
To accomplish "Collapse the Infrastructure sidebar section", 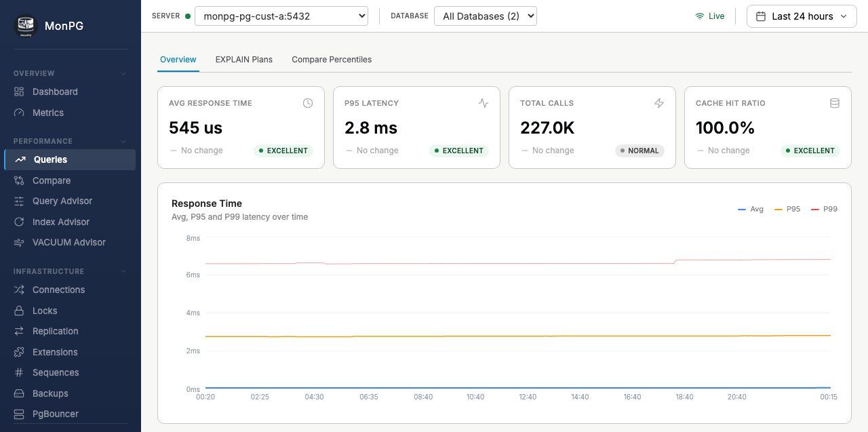I will [x=123, y=271].
